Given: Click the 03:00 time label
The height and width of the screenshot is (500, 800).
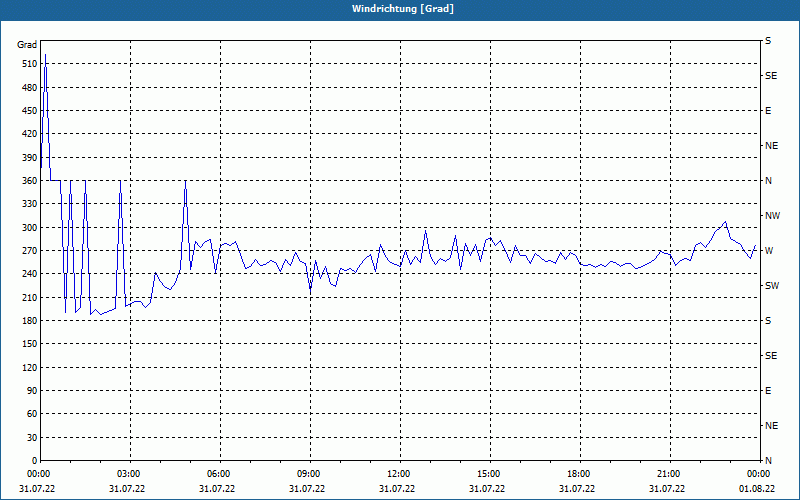Looking at the screenshot, I should [130, 474].
